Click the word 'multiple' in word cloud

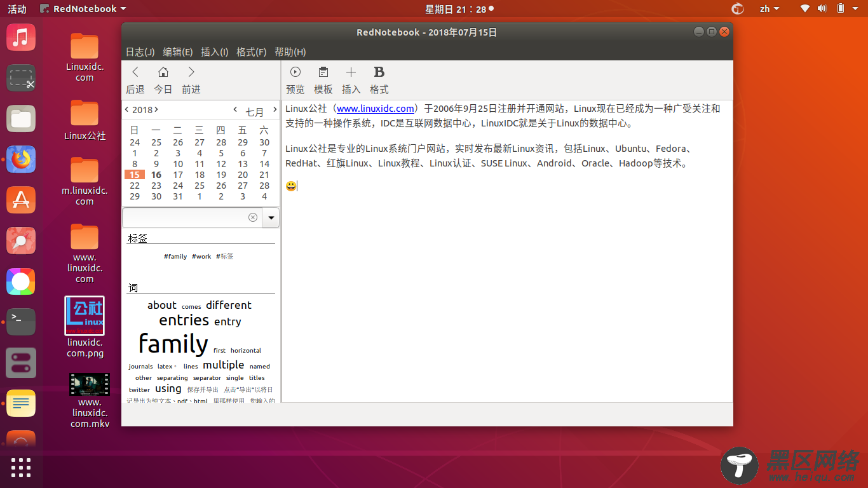click(x=224, y=365)
